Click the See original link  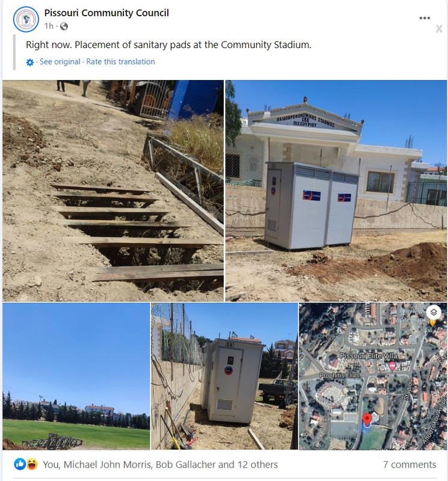[x=60, y=62]
